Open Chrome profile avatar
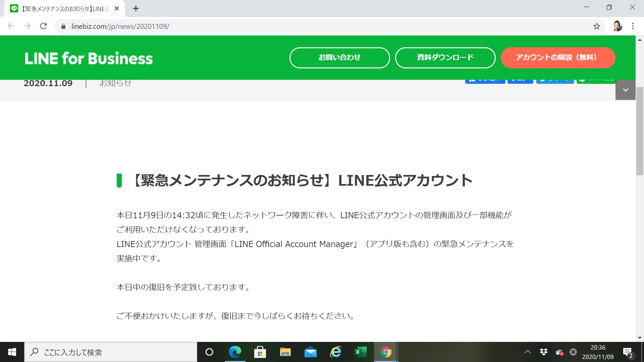Screen dimensions: 644x362 (617, 26)
